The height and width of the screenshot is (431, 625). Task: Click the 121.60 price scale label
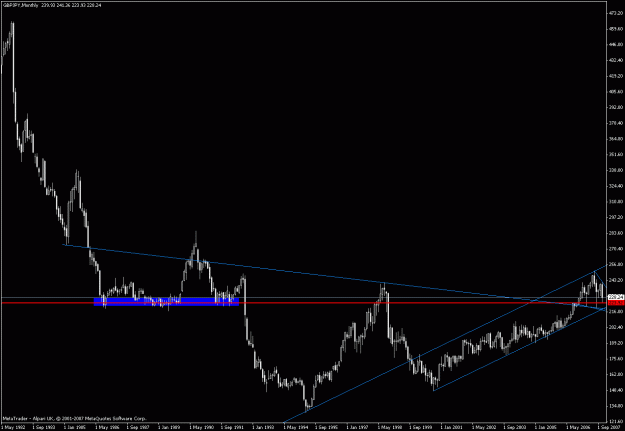(x=616, y=421)
